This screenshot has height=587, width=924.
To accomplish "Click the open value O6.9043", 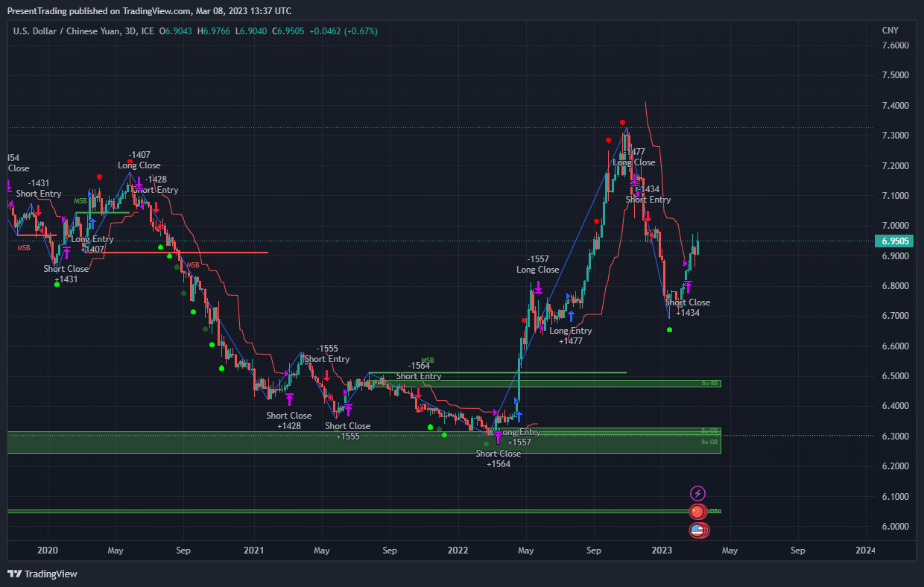I will click(176, 31).
